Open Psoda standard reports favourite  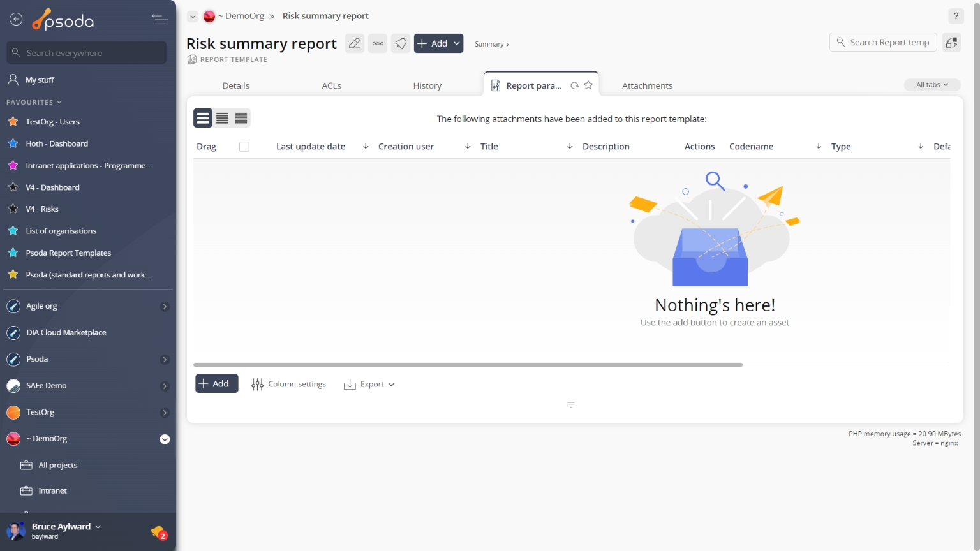(x=88, y=275)
